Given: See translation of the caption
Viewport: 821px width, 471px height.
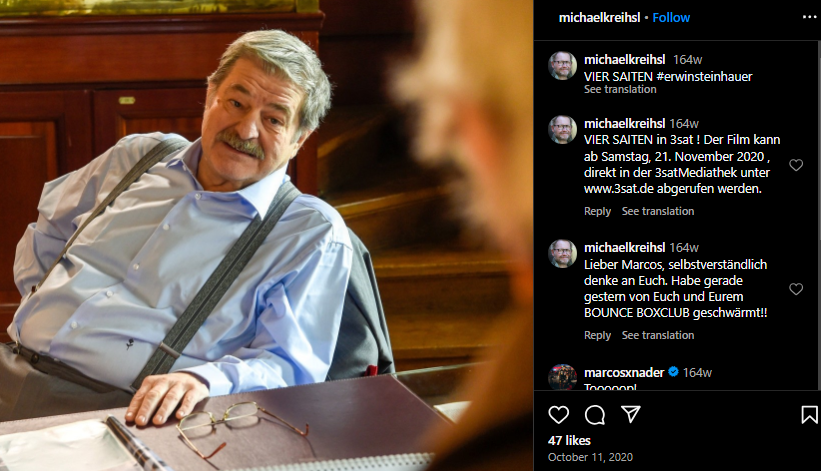Looking at the screenshot, I should (x=620, y=89).
